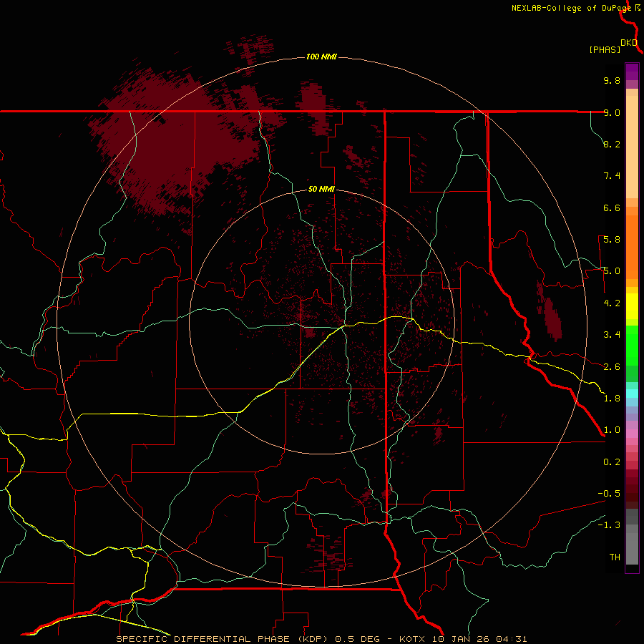Click the SPECIFIC DIFFERENTIAL PHASE caption words
The width and height of the screenshot is (644, 644).
click(x=205, y=639)
